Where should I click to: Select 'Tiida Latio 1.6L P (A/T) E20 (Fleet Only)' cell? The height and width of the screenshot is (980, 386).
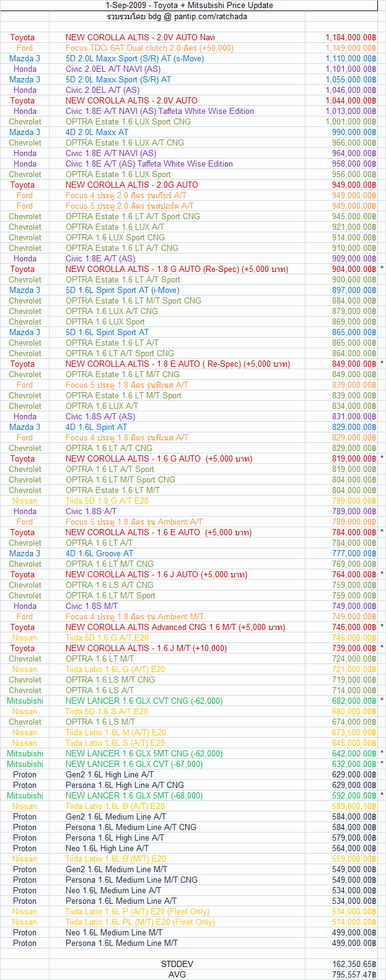pos(138,912)
